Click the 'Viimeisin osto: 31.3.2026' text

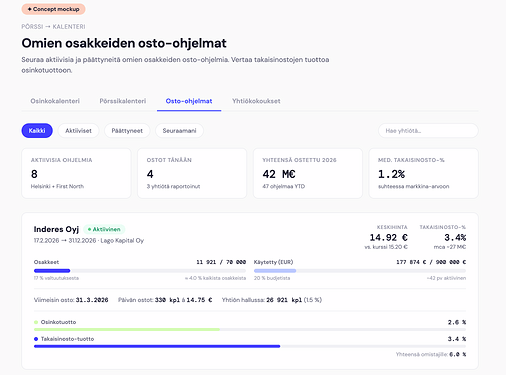(x=71, y=300)
